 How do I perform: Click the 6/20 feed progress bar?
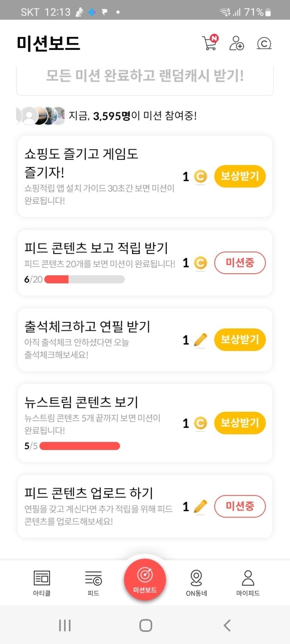tap(85, 279)
